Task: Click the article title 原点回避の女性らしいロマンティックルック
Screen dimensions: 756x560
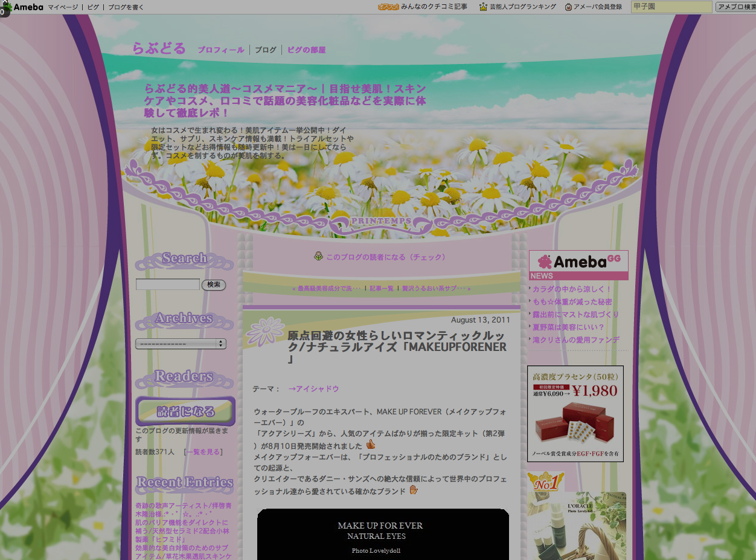Action: 397,347
